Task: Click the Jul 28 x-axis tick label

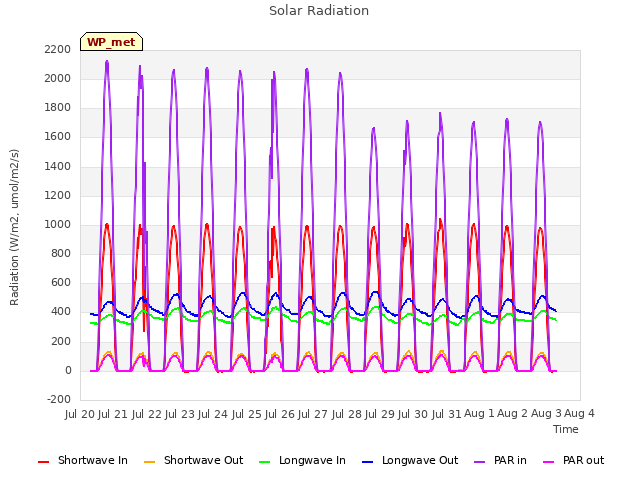Action: click(347, 414)
